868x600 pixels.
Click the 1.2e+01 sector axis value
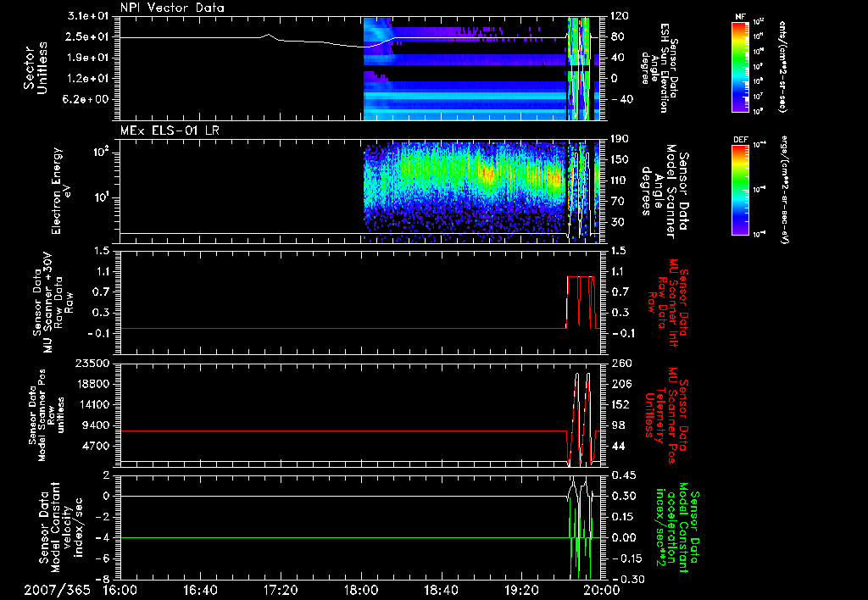tap(87, 79)
